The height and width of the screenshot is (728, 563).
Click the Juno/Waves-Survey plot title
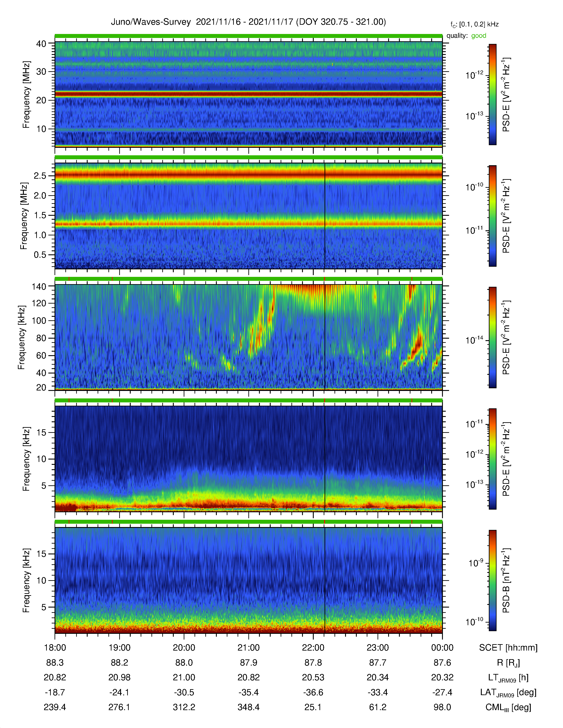tap(248, 22)
